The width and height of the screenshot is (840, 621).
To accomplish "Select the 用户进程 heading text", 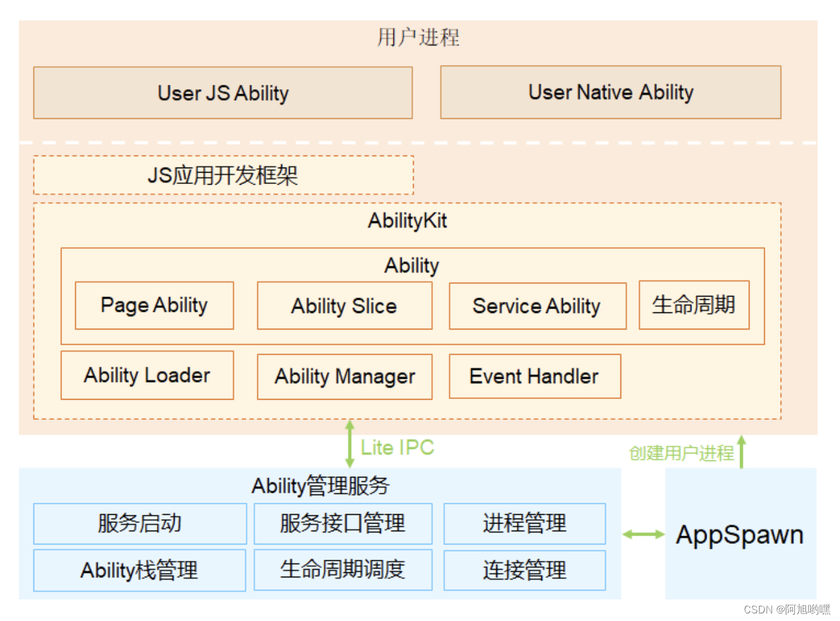I will (418, 37).
